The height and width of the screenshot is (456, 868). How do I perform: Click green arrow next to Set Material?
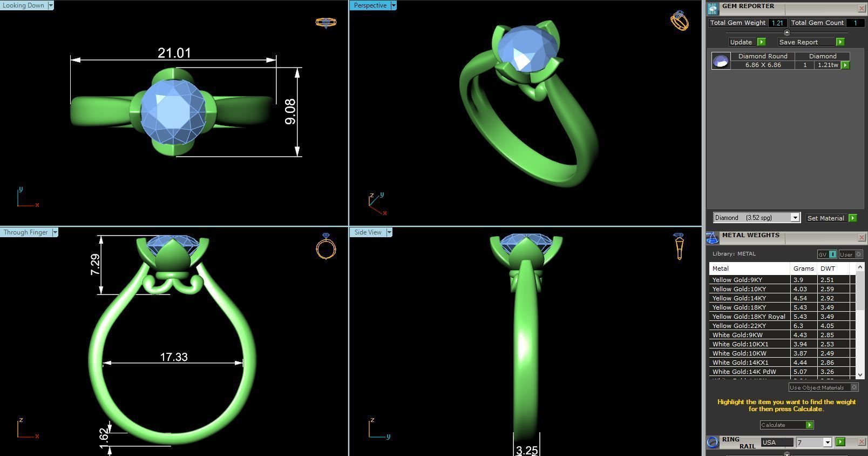coord(852,218)
